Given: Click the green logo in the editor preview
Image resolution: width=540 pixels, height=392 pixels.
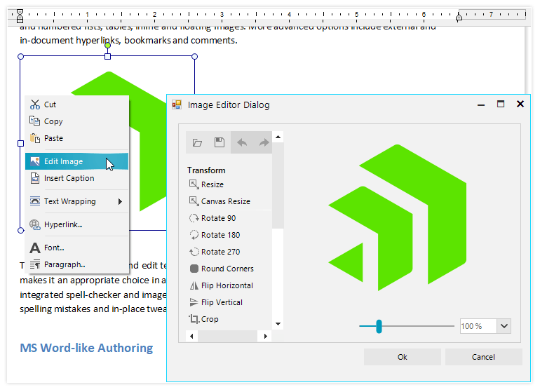Looking at the screenshot, I should pos(397,217).
